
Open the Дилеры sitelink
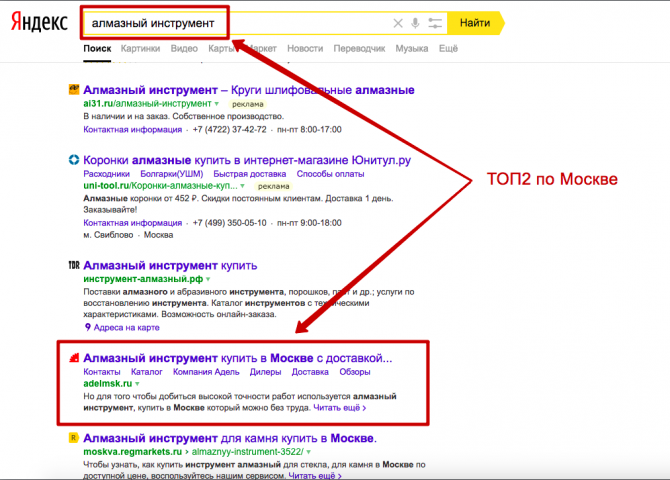click(x=265, y=372)
